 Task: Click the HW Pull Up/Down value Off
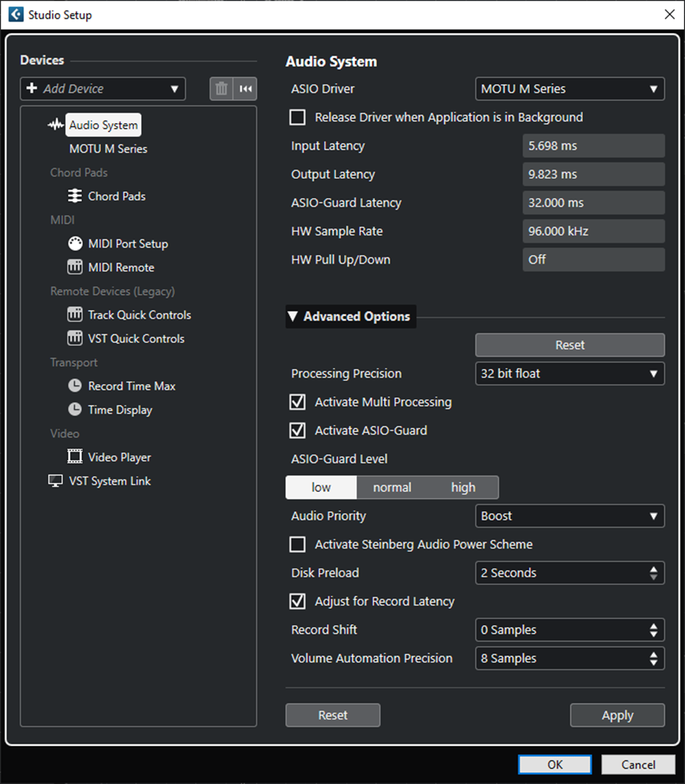593,260
